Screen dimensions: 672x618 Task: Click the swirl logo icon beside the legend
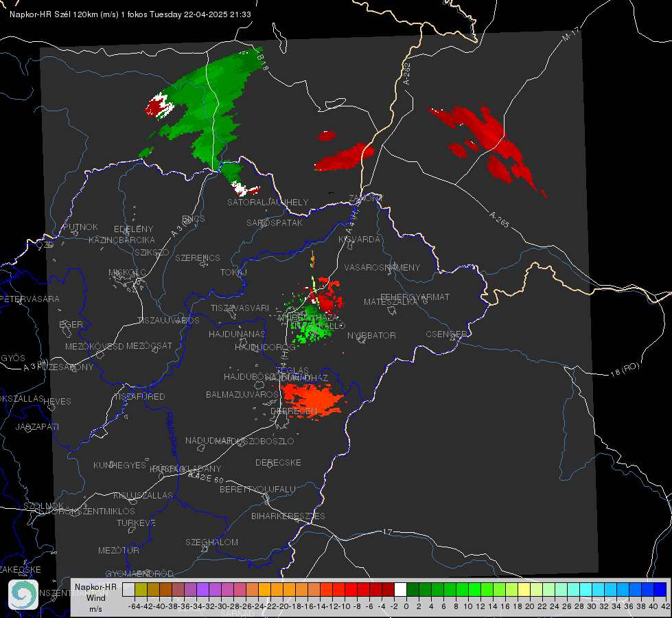click(x=23, y=595)
